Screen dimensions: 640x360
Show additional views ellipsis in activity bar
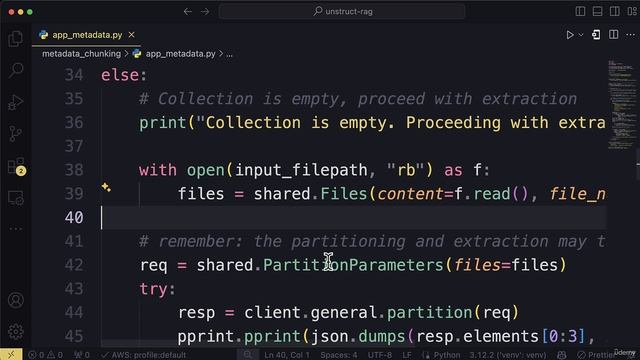pos(16,229)
